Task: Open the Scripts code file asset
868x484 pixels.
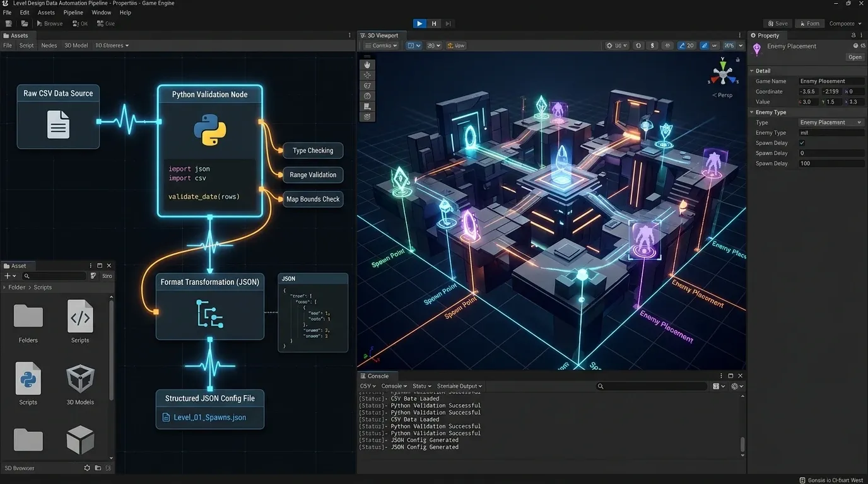Action: pos(80,316)
